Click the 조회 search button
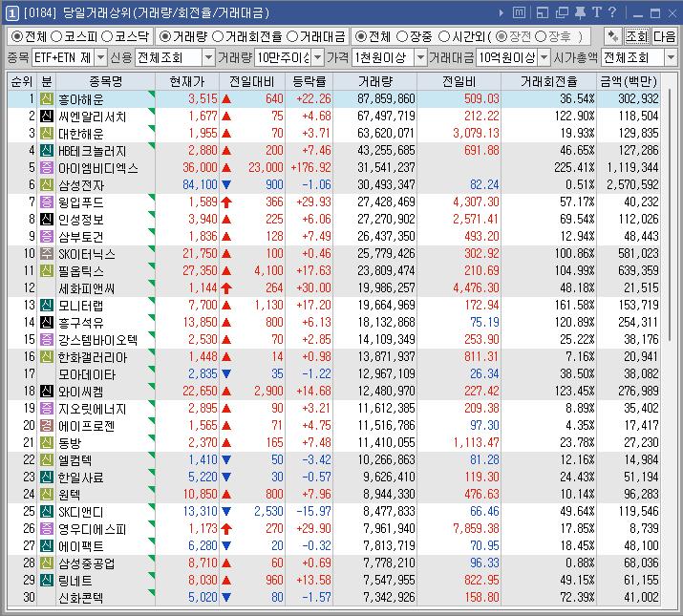The width and height of the screenshot is (683, 616). (637, 36)
